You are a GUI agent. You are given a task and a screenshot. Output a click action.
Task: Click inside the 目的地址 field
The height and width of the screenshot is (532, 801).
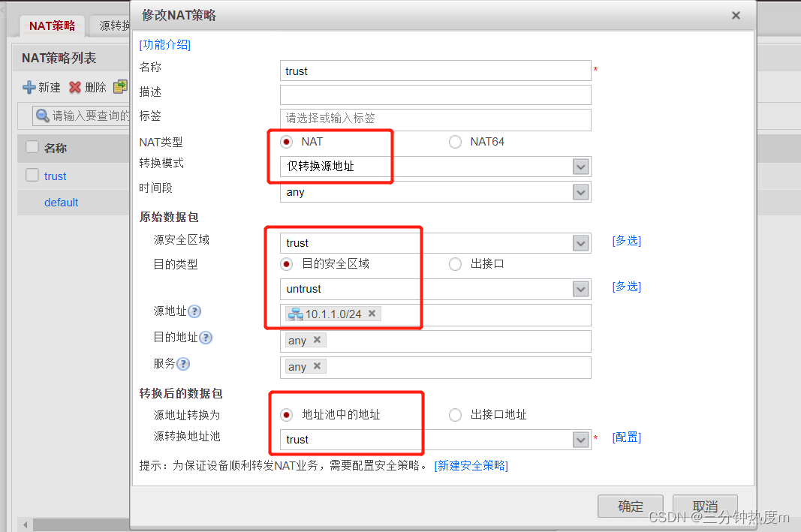(435, 341)
